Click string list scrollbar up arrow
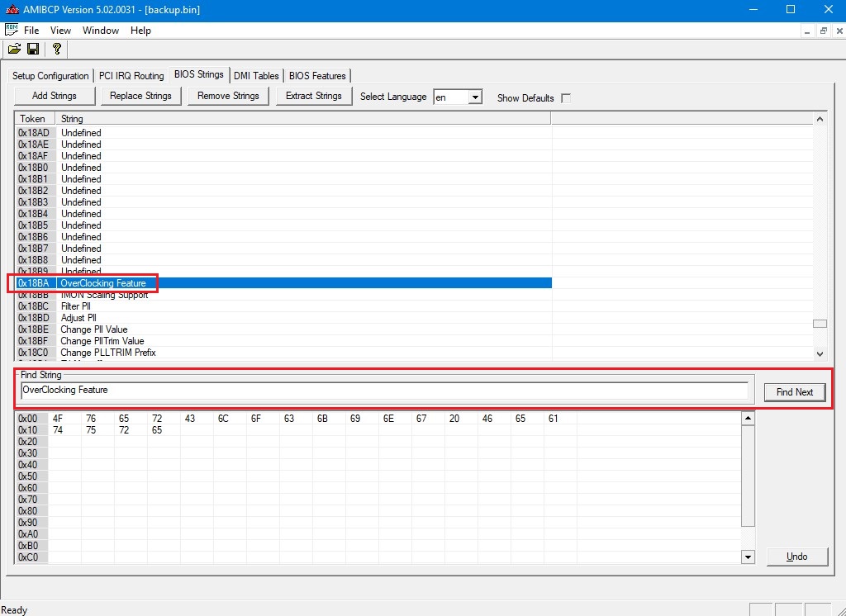This screenshot has width=846, height=616. coord(820,119)
